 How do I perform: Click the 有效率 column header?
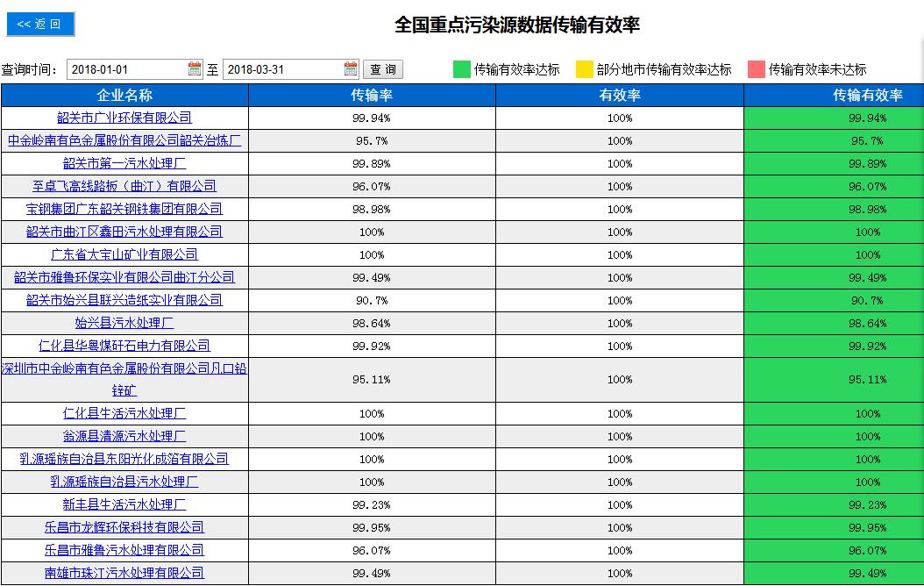pyautogui.click(x=620, y=96)
